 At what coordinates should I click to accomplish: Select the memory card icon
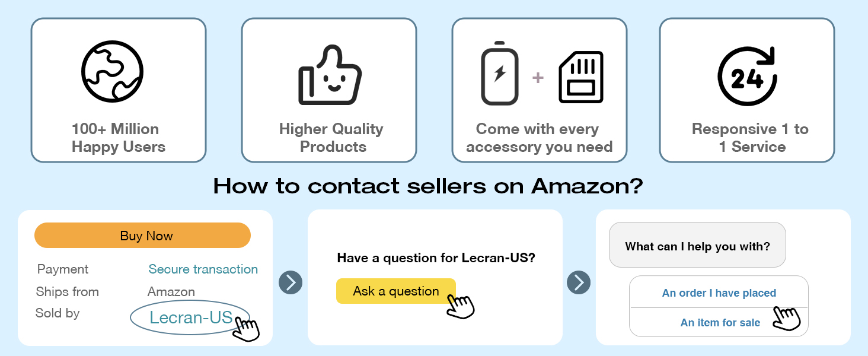[x=580, y=77]
